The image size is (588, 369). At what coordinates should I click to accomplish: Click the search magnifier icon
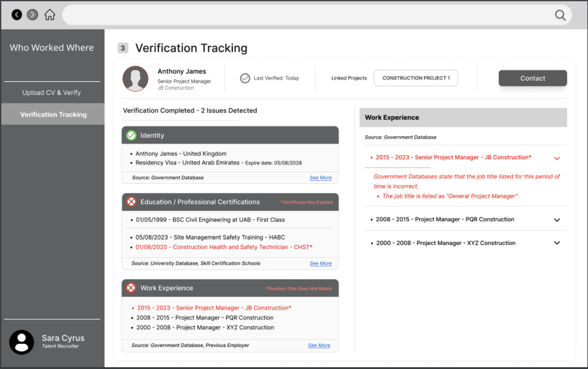point(560,15)
